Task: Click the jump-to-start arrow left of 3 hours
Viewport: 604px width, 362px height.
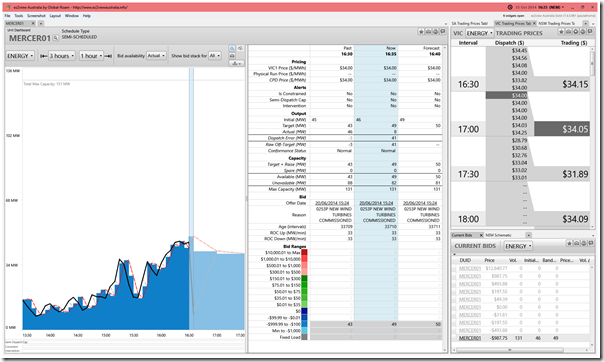Action: [x=44, y=56]
